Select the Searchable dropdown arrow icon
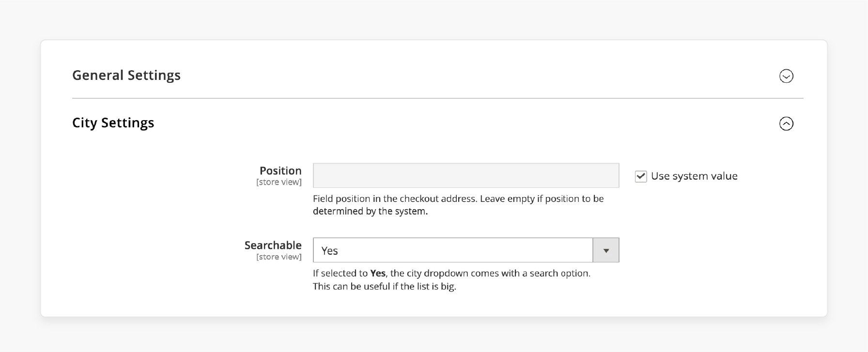The height and width of the screenshot is (352, 868). 606,250
